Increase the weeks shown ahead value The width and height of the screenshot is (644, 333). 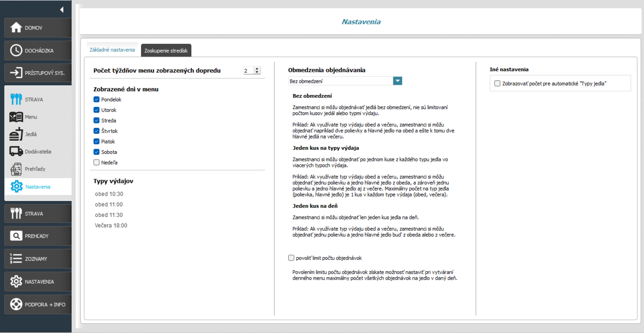pyautogui.click(x=257, y=69)
